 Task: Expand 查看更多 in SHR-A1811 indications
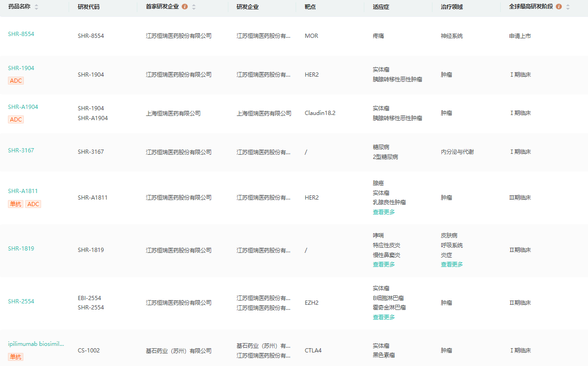coord(384,212)
